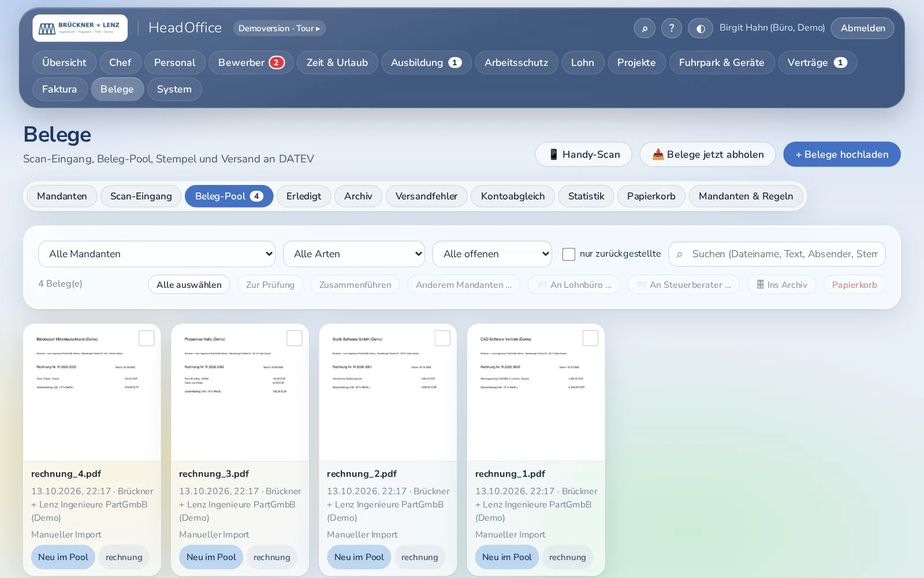Select checkbox on rechnung_1.pdf card
The height and width of the screenshot is (578, 924).
coord(590,338)
